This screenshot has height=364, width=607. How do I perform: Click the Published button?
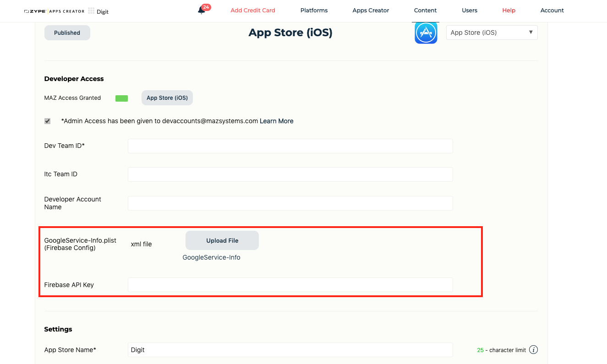67,33
